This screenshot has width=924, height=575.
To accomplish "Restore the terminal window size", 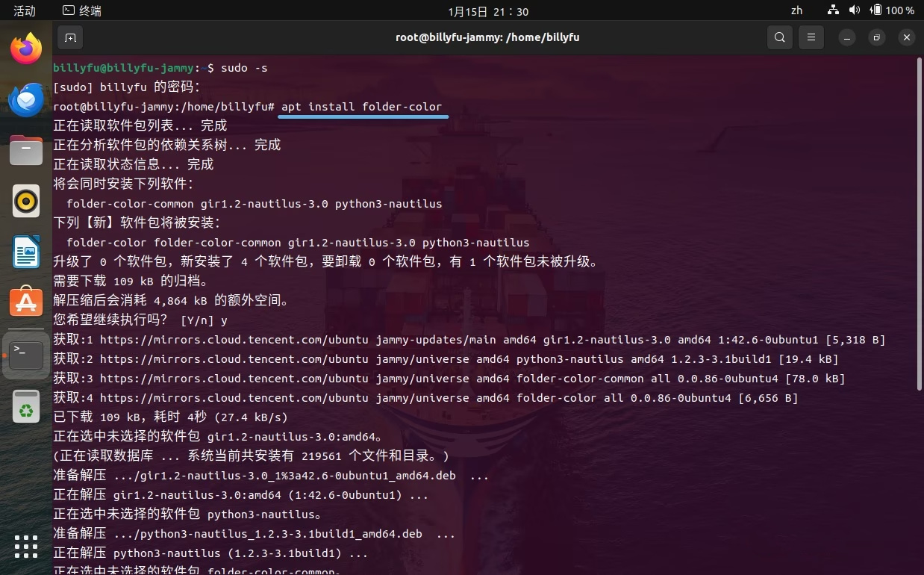I will click(x=877, y=37).
